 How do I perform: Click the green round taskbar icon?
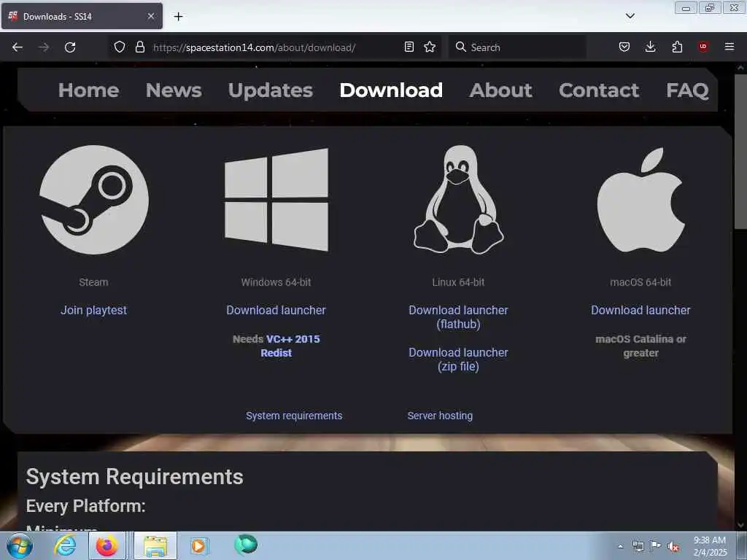[x=246, y=544]
